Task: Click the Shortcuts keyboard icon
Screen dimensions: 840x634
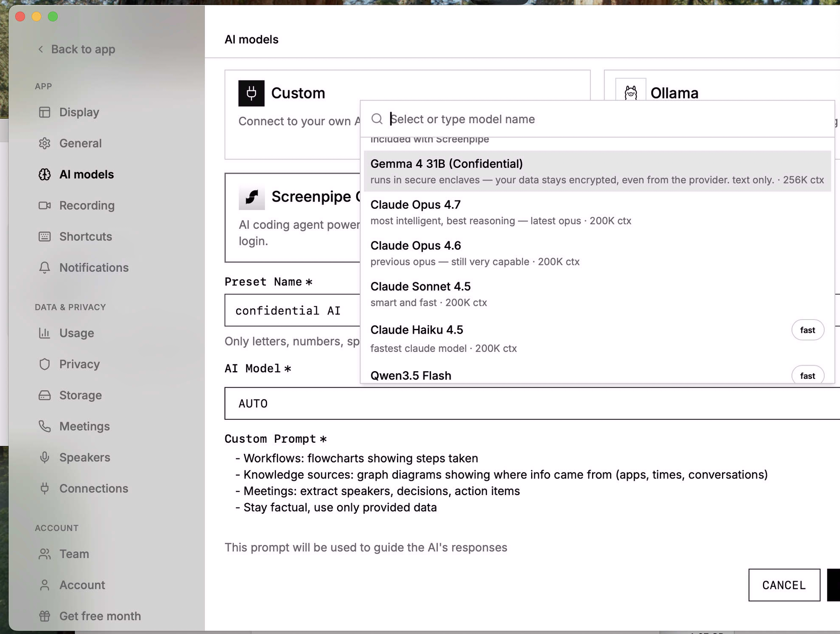Action: click(x=44, y=236)
